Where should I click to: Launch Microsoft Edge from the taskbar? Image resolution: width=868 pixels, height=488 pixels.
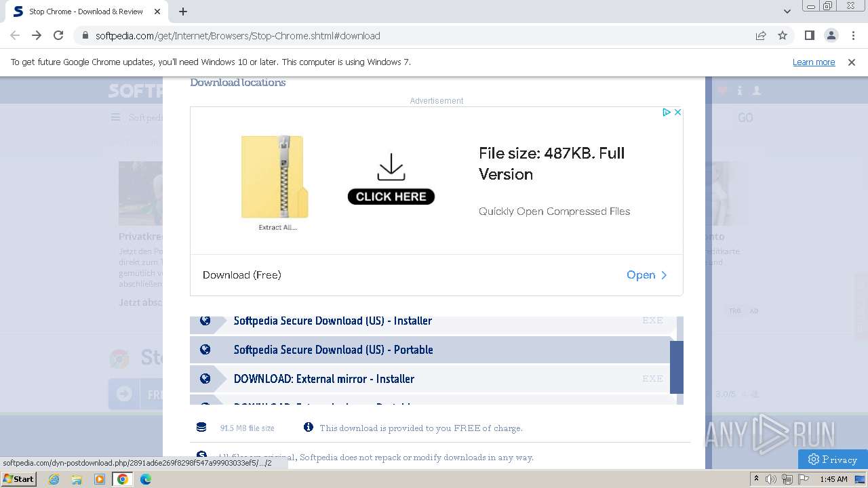(146, 479)
